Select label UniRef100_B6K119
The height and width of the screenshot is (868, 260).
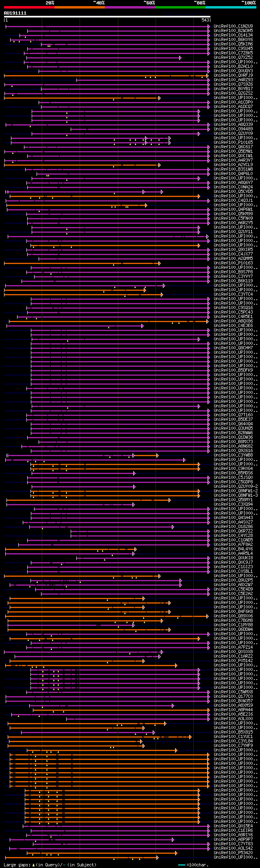click(x=233, y=281)
